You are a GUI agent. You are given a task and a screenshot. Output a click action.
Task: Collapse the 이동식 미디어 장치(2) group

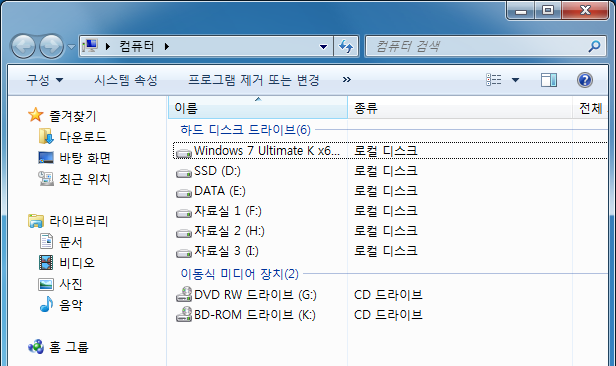point(240,274)
